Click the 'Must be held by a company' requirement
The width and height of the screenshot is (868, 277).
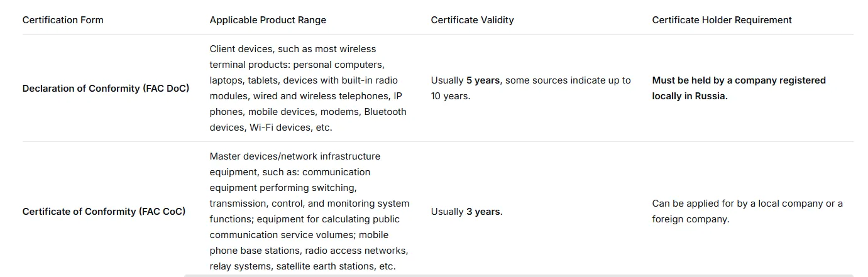[739, 80]
